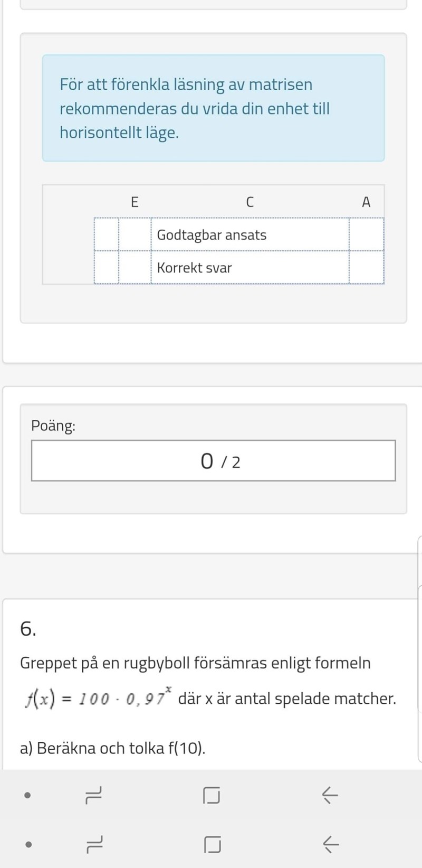Image resolution: width=422 pixels, height=868 pixels.
Task: Select the "Korrekt svar" matrix cell
Action: click(250, 268)
